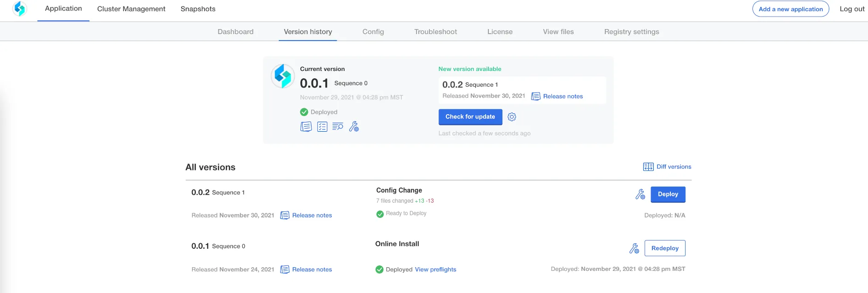Screen dimensions: 868x293
Task: Click the "New version available" text
Action: [470, 69]
